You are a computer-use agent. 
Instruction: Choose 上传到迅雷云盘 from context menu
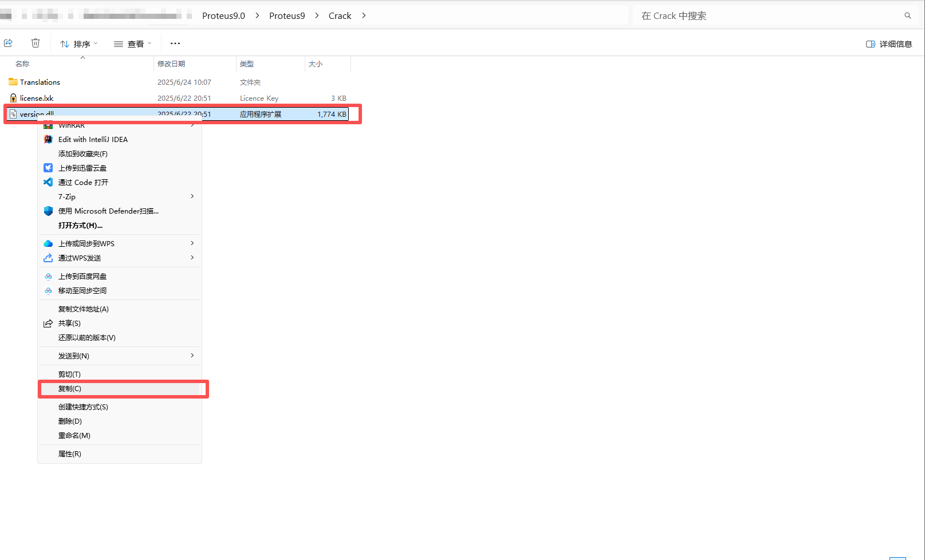pyautogui.click(x=120, y=168)
